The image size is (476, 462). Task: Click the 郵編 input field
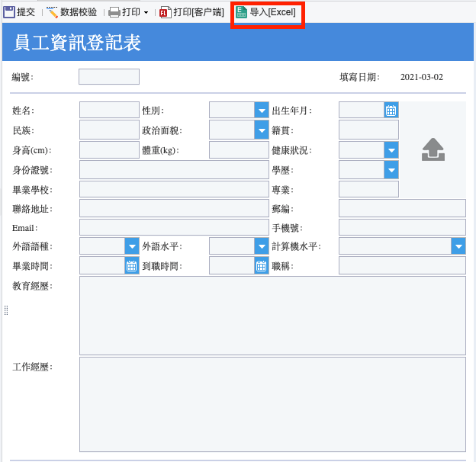click(402, 208)
